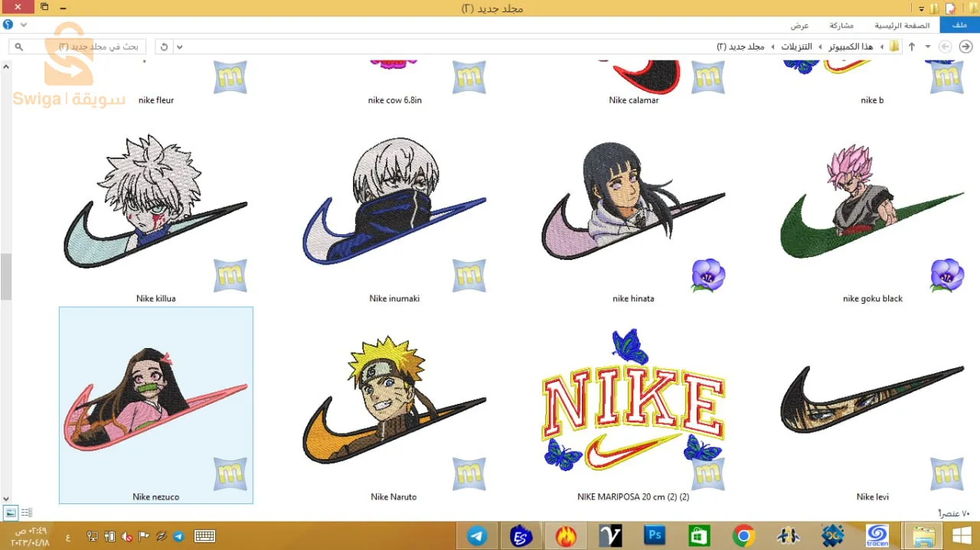Open Telegram from the taskbar
Screen dimensions: 980x550
click(477, 535)
